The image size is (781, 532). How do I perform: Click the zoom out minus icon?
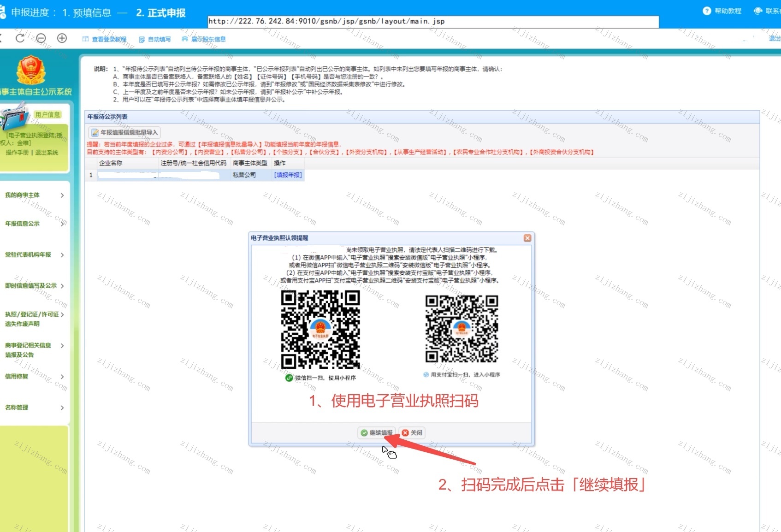(41, 38)
